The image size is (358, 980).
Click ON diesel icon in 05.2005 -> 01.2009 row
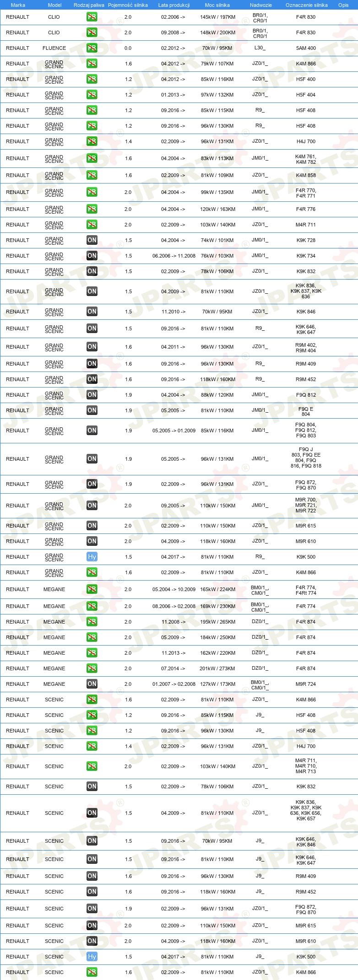click(x=92, y=431)
